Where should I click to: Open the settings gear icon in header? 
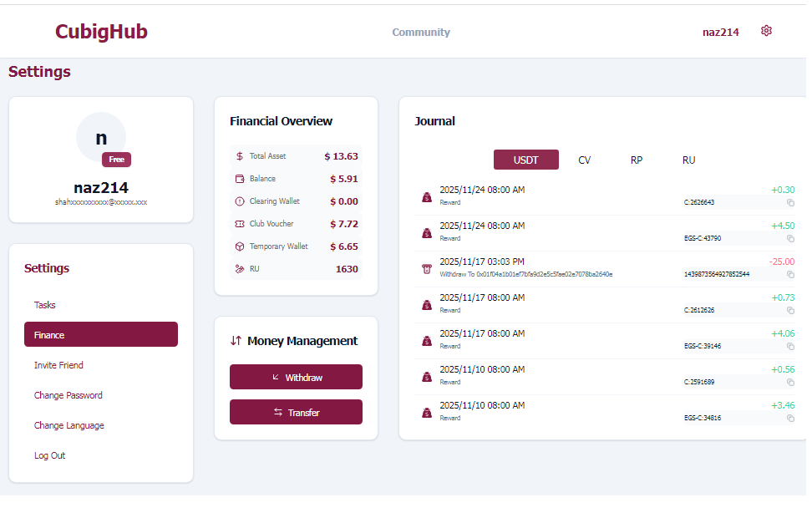pos(766,31)
